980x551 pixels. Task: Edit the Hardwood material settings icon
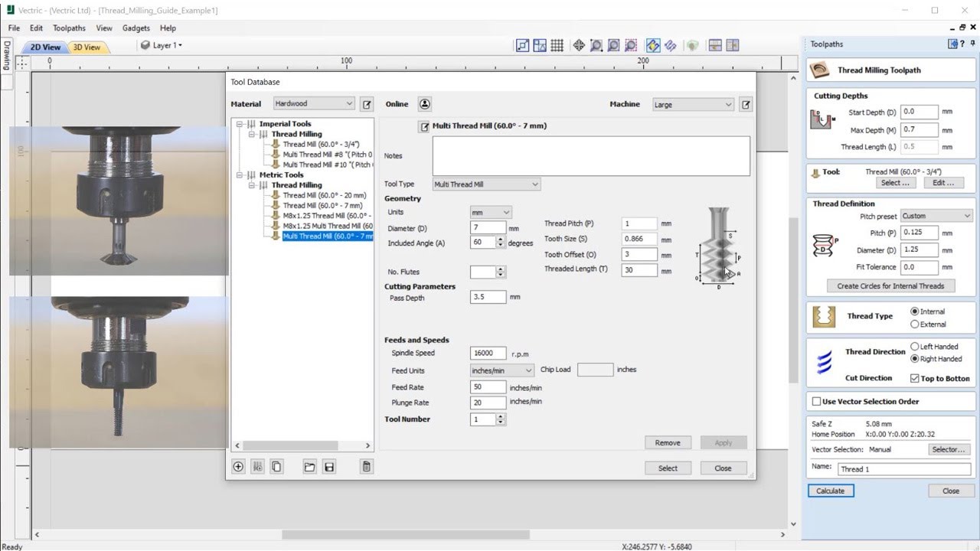coord(367,104)
